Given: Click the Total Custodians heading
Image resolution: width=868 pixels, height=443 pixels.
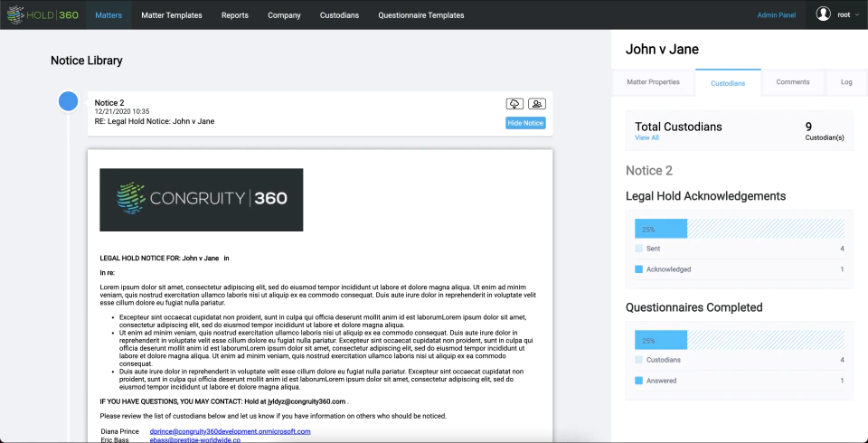Looking at the screenshot, I should [678, 127].
